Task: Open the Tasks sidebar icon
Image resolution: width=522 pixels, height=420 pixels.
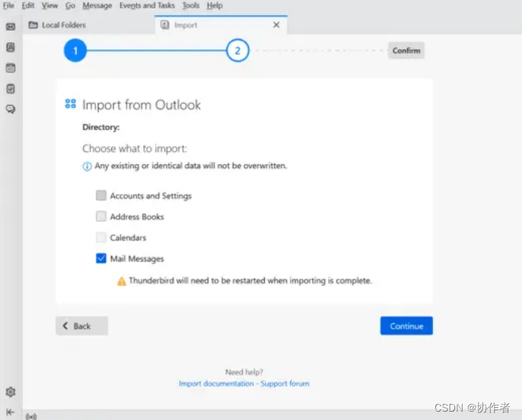Action: 11,88
